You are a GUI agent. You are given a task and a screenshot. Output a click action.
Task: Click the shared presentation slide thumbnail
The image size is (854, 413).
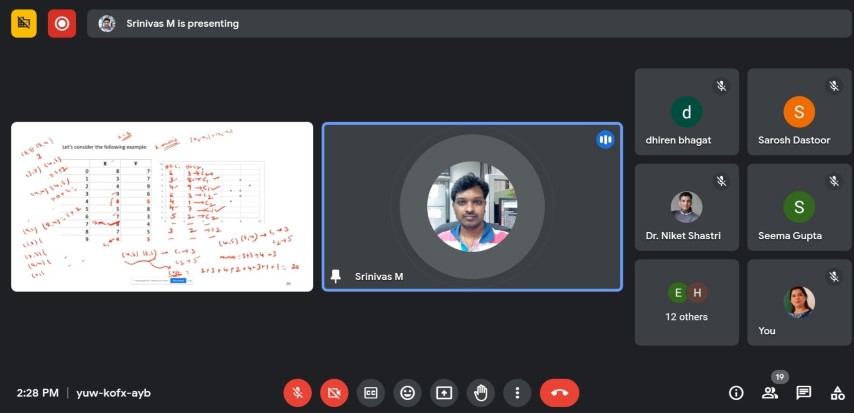coord(162,207)
